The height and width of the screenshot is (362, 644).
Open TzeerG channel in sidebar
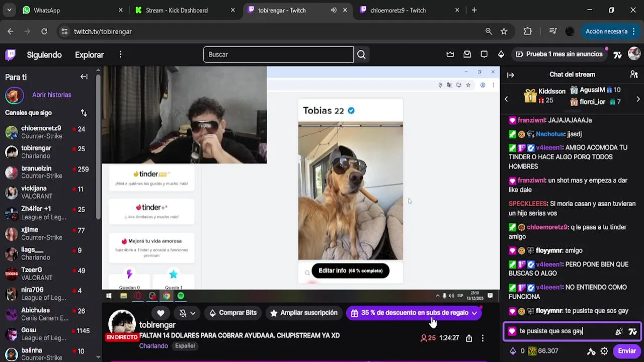[x=48, y=274]
